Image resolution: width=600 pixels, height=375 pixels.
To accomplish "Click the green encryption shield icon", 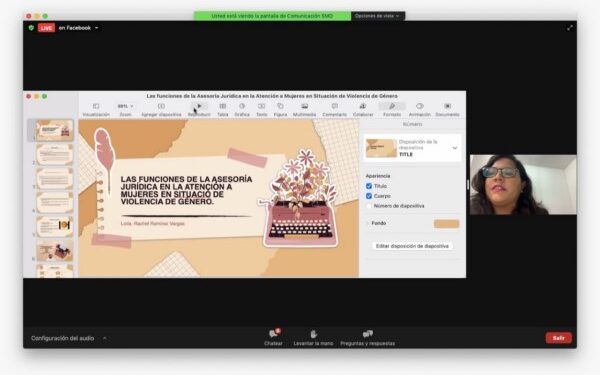I will point(31,28).
